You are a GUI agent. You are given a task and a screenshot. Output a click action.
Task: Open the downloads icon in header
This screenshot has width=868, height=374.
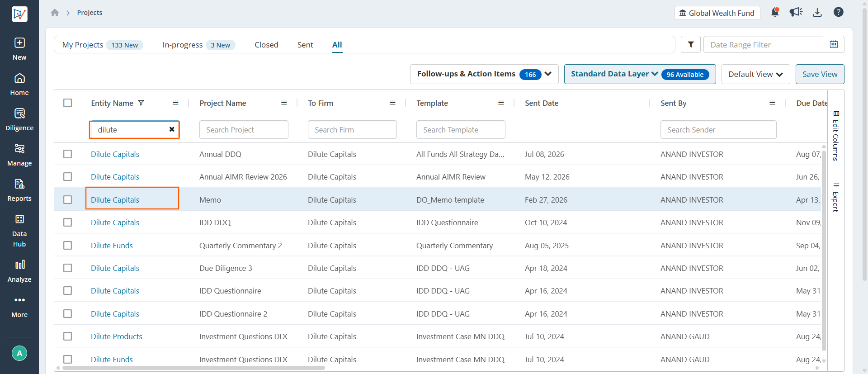[x=817, y=12]
